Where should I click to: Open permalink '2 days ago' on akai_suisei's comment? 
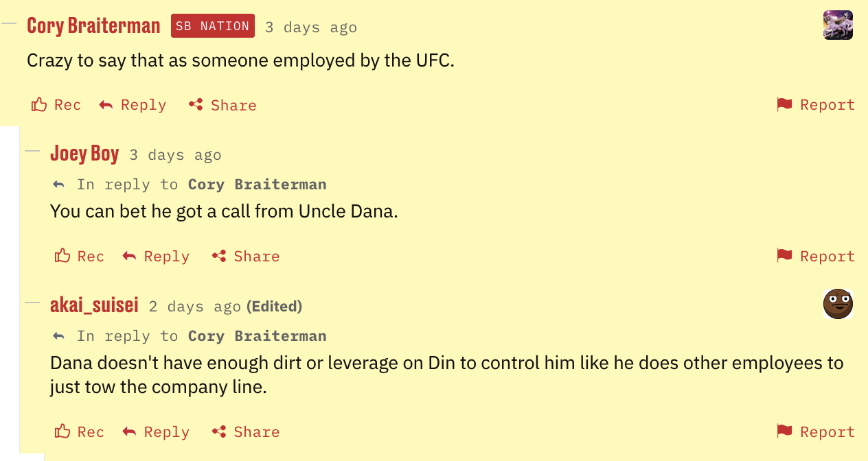pyautogui.click(x=194, y=306)
